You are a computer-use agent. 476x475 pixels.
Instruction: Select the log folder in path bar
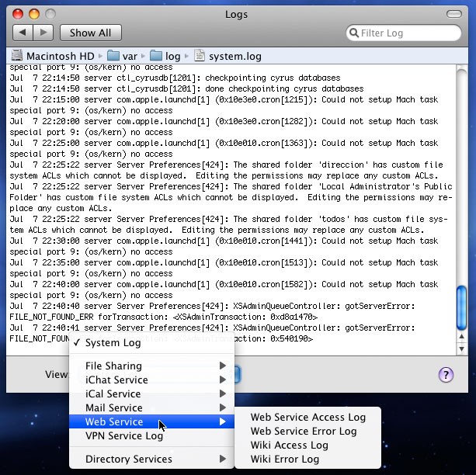click(x=165, y=56)
